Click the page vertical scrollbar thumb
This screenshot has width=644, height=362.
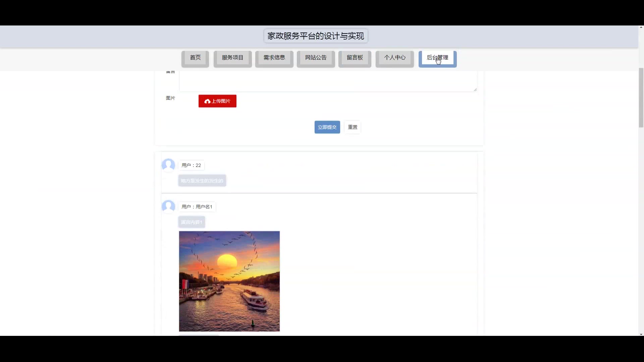(641, 97)
